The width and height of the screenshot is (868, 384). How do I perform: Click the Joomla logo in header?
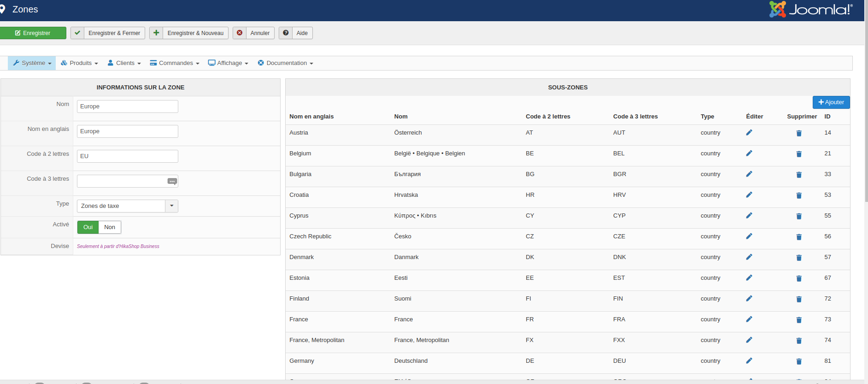pyautogui.click(x=811, y=9)
